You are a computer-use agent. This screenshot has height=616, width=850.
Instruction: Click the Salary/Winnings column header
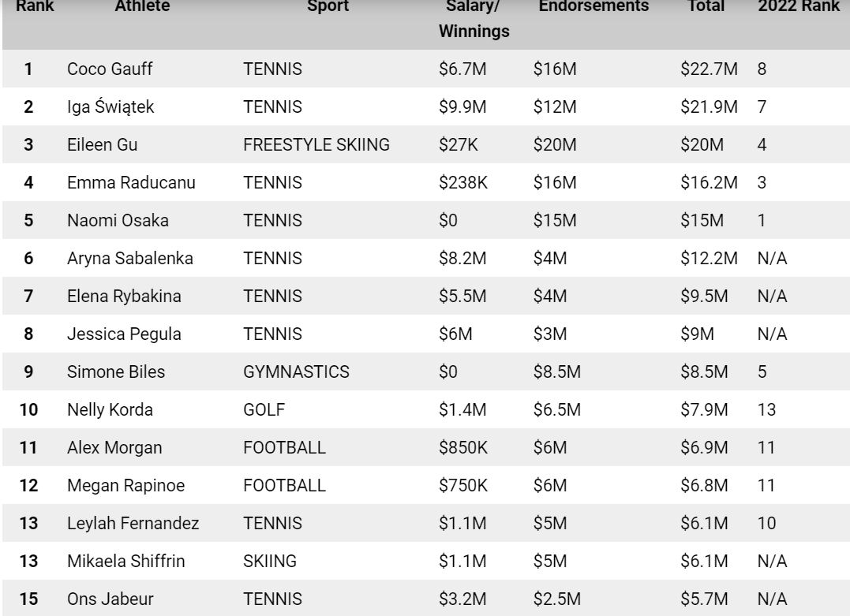[x=474, y=18]
